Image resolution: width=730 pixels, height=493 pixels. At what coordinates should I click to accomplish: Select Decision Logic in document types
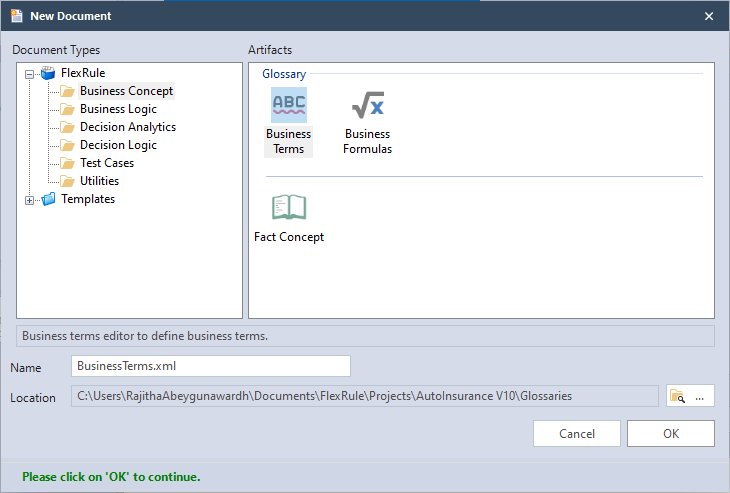coord(118,145)
